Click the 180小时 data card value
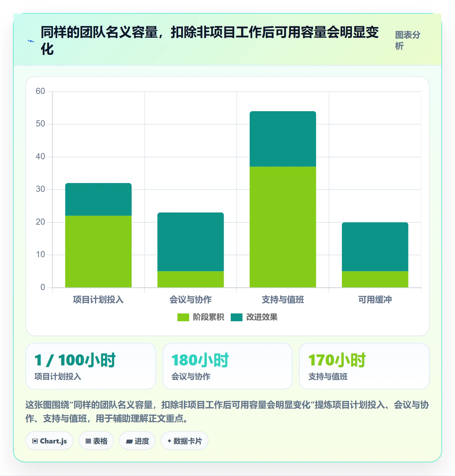 pos(200,360)
